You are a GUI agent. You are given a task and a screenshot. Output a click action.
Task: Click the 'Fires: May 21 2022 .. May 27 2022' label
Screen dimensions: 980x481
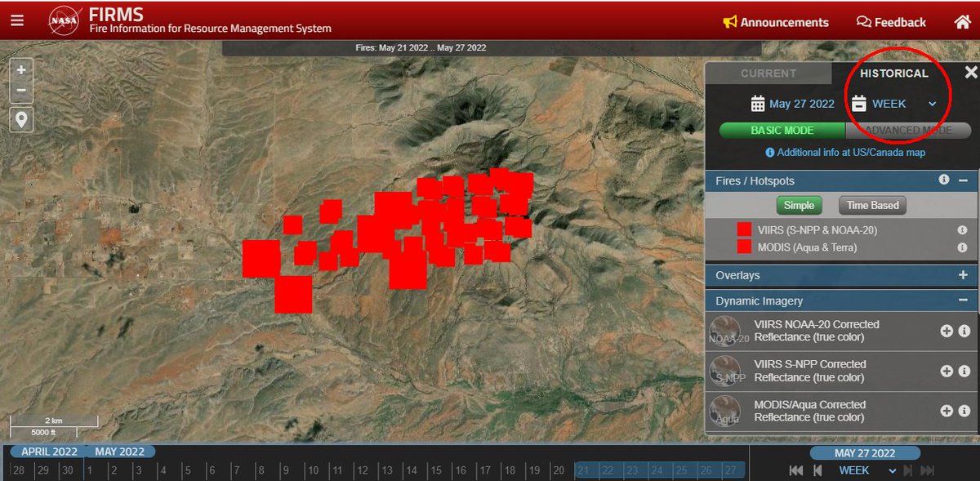[421, 47]
